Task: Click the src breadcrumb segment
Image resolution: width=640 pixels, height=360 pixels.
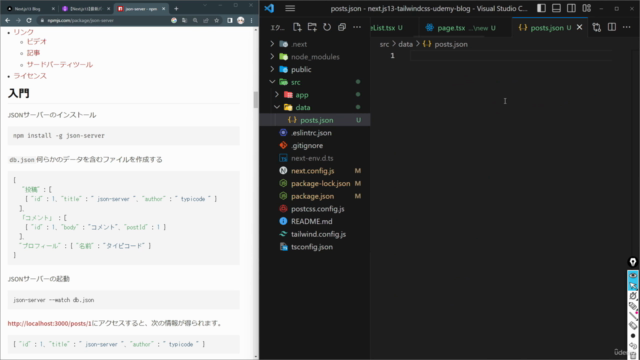Action: coord(384,44)
